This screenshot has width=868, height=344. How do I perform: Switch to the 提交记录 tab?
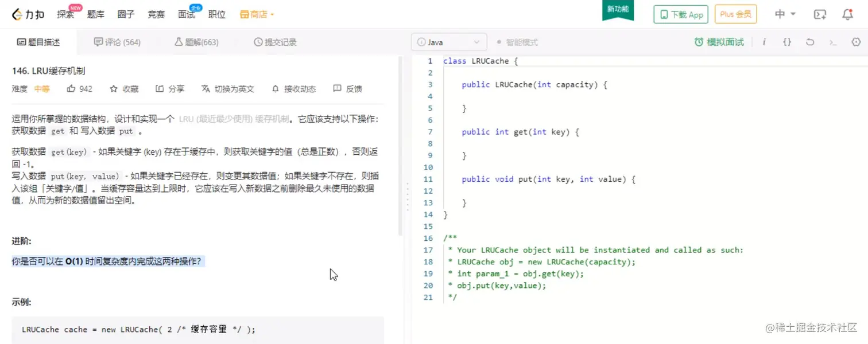click(275, 42)
